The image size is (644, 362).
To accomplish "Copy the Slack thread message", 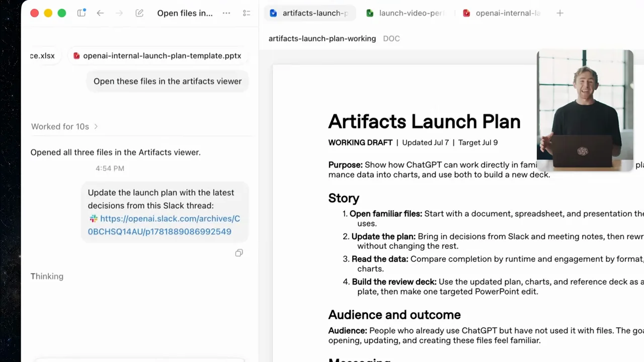I will click(x=239, y=253).
